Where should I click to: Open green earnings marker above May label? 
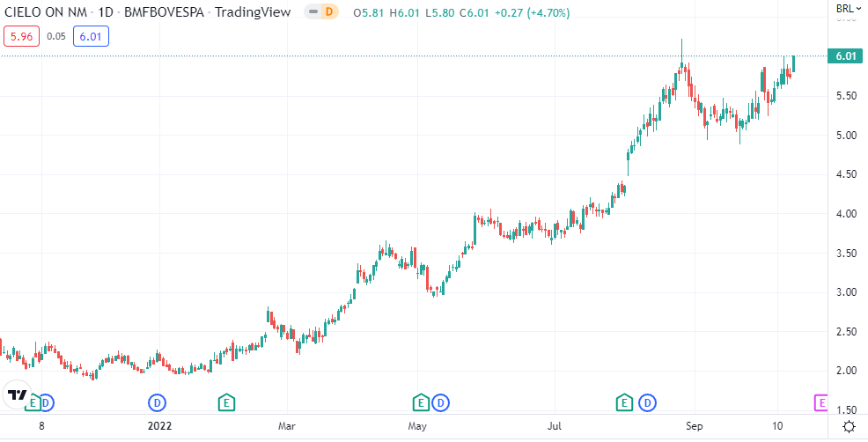(421, 402)
